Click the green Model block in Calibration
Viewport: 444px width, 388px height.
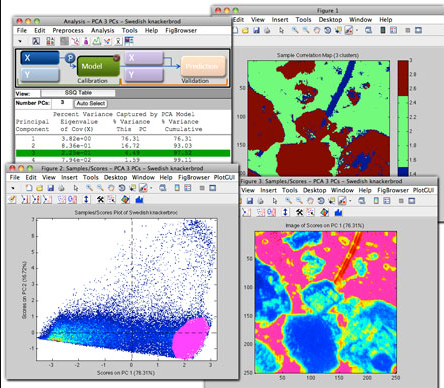[x=98, y=66]
